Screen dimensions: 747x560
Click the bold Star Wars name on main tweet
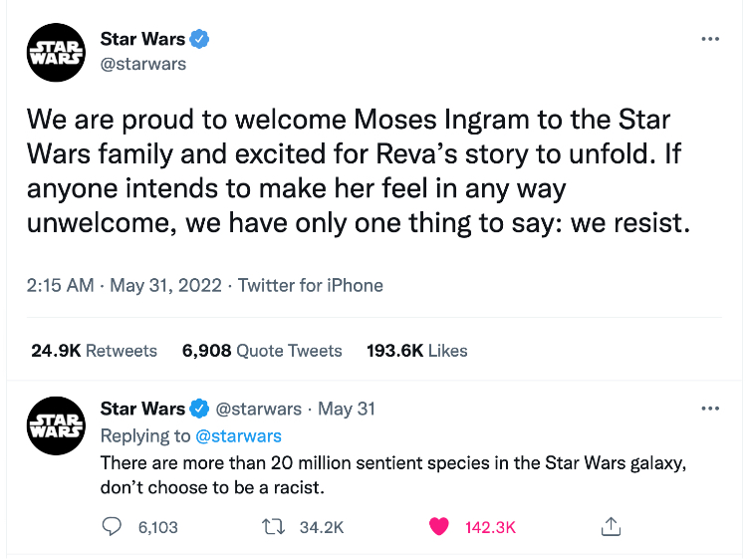point(142,39)
